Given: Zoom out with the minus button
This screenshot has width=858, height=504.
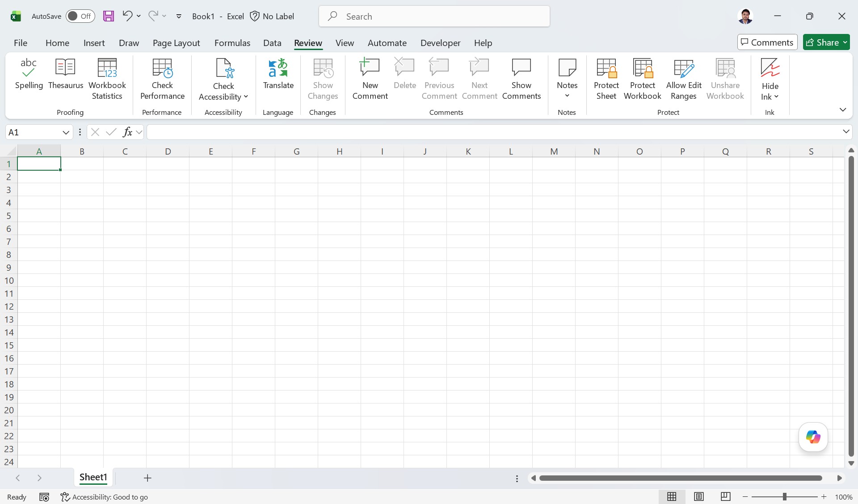Looking at the screenshot, I should click(745, 497).
